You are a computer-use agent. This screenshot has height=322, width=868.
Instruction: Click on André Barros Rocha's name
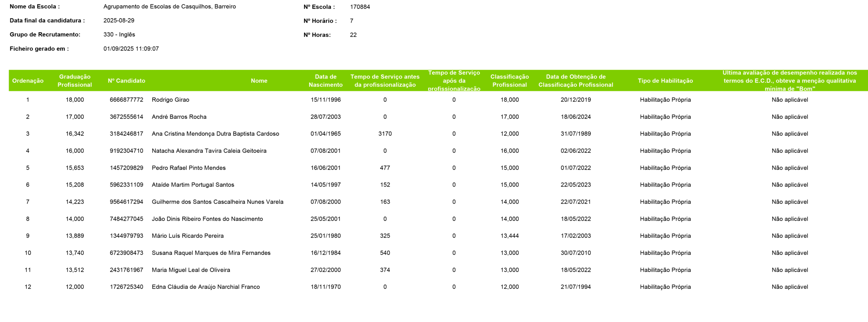pos(179,117)
